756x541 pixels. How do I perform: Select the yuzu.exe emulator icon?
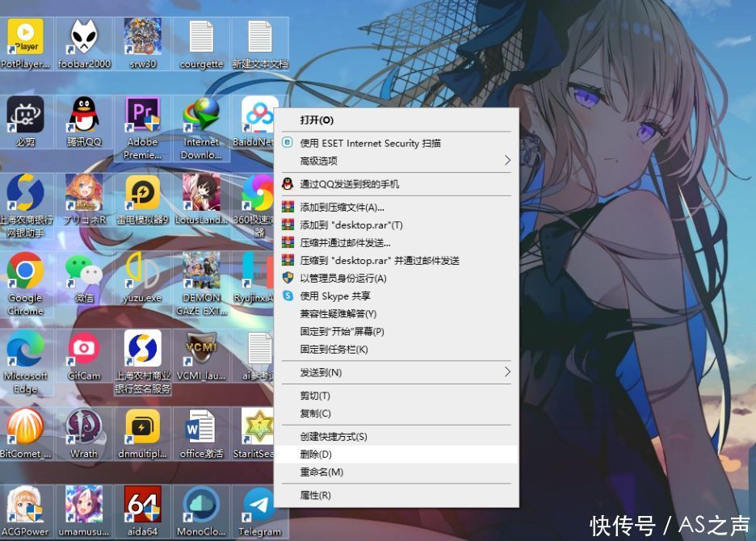pyautogui.click(x=143, y=278)
